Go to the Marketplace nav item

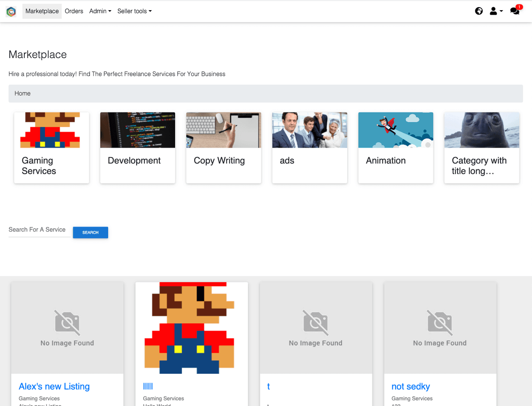[42, 11]
